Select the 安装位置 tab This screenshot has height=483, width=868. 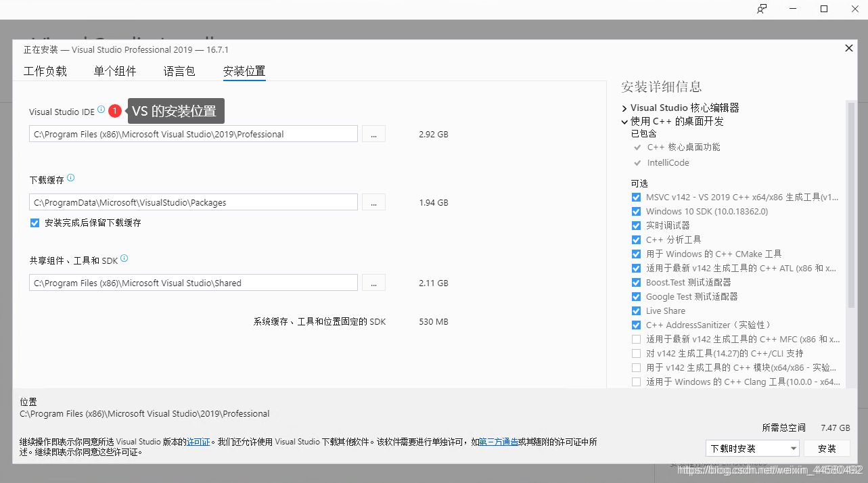click(244, 71)
